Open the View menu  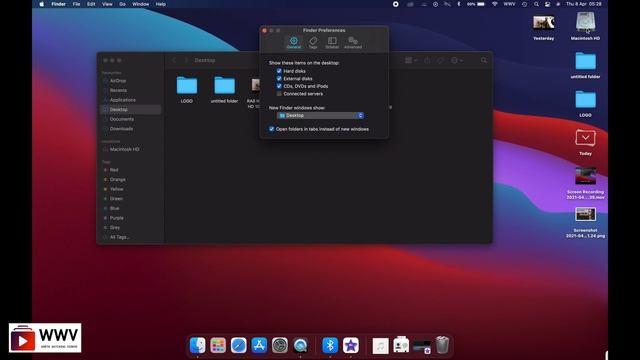click(107, 4)
